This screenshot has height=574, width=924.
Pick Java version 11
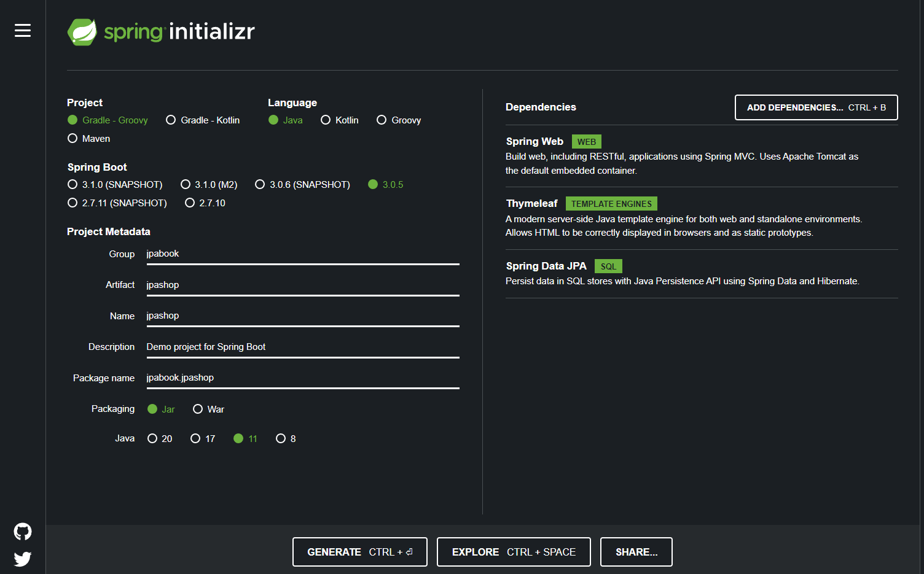(245, 439)
